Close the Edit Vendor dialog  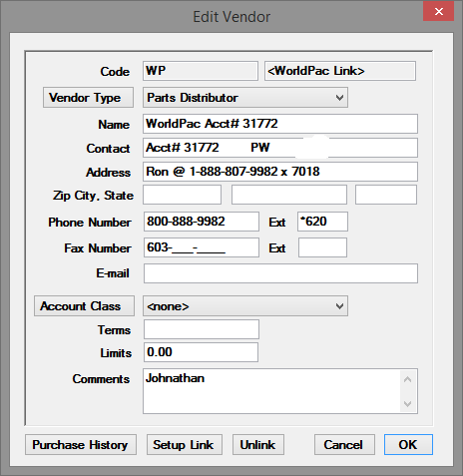[x=438, y=12]
